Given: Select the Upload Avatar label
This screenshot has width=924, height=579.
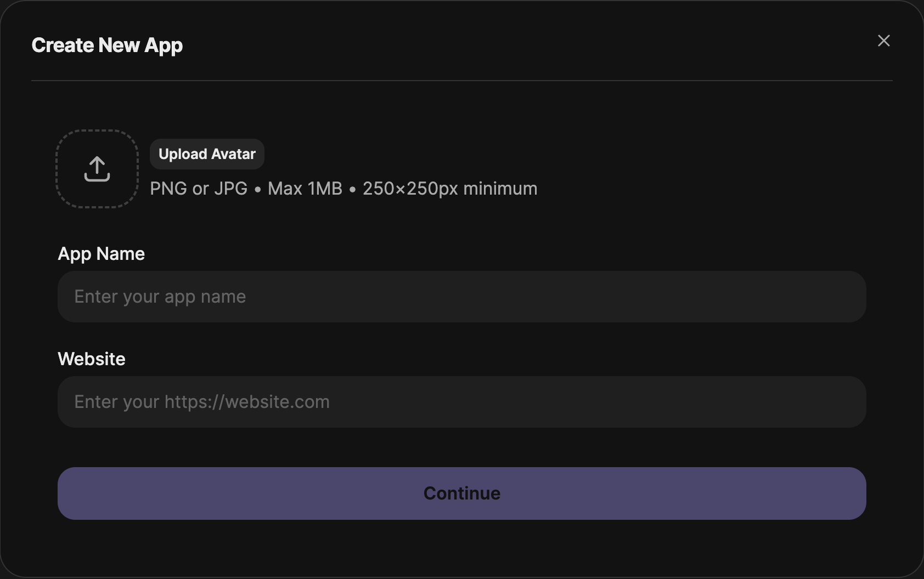Looking at the screenshot, I should tap(207, 154).
